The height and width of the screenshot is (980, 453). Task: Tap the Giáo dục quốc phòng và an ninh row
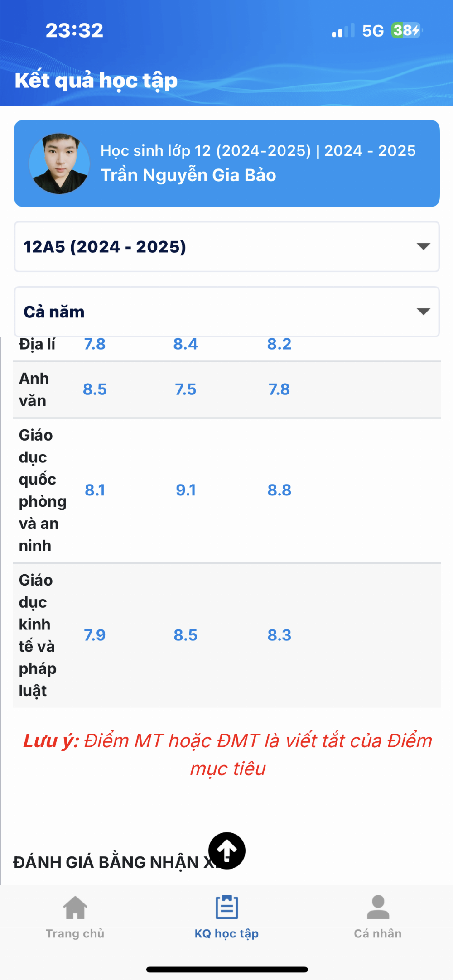227,490
